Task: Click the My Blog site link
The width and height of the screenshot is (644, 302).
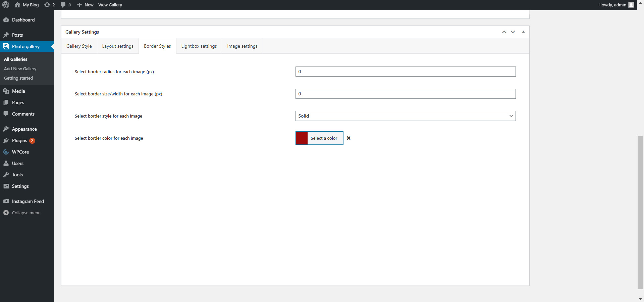Action: [x=31, y=5]
